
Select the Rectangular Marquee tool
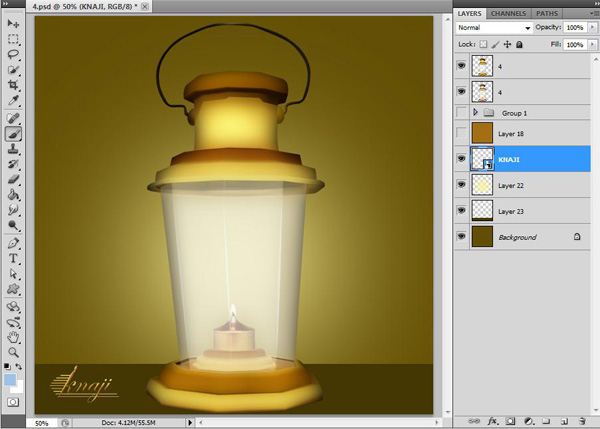click(14, 40)
